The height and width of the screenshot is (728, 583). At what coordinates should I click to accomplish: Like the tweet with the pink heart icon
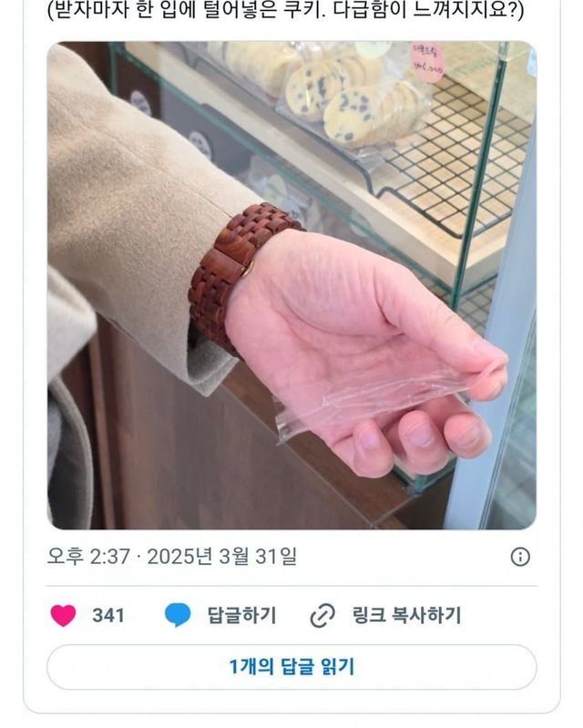pyautogui.click(x=63, y=616)
